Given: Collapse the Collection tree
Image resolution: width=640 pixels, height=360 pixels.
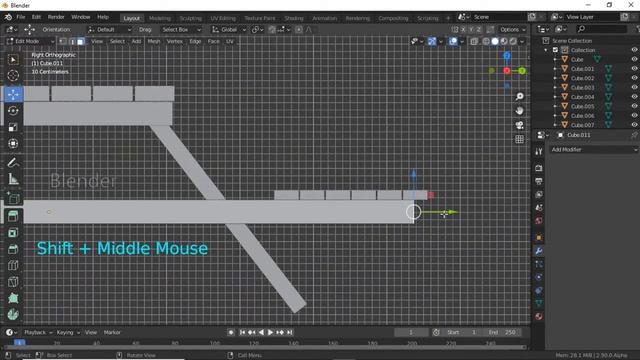Looking at the screenshot, I should click(546, 50).
